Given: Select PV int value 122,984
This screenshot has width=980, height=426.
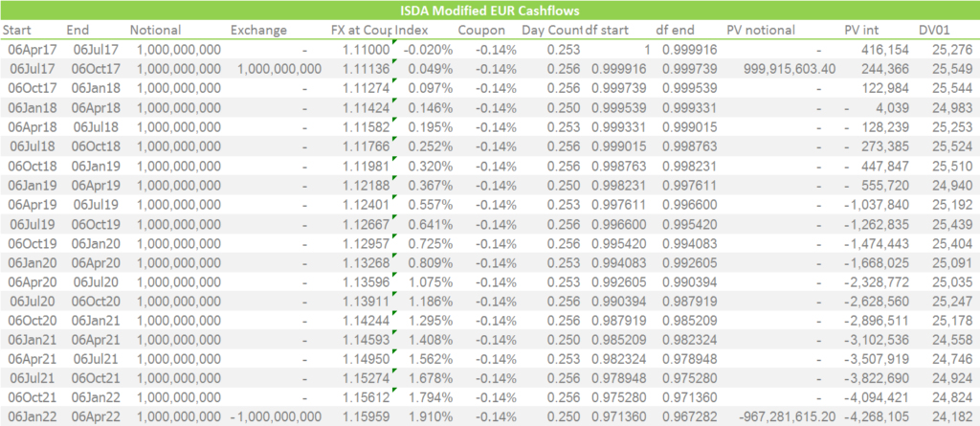Looking at the screenshot, I should click(887, 88).
